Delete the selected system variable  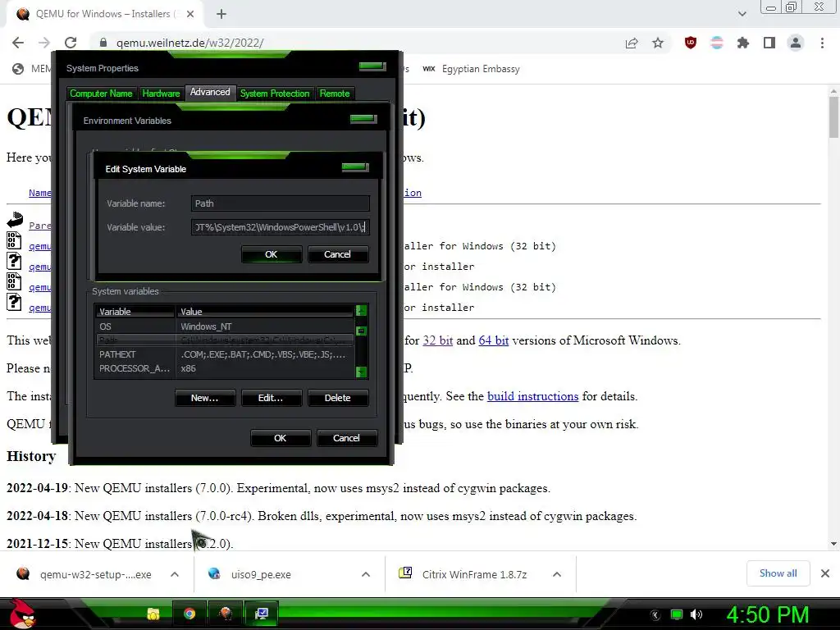337,398
